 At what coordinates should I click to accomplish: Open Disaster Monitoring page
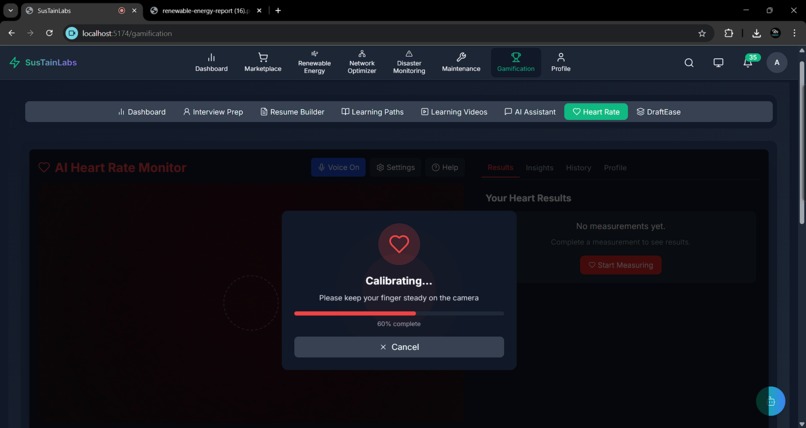click(409, 63)
